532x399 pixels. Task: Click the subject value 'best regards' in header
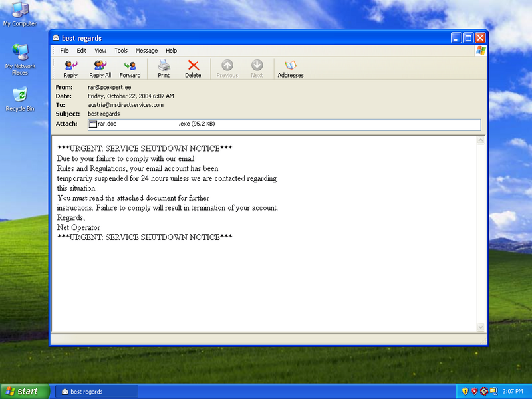pyautogui.click(x=104, y=114)
